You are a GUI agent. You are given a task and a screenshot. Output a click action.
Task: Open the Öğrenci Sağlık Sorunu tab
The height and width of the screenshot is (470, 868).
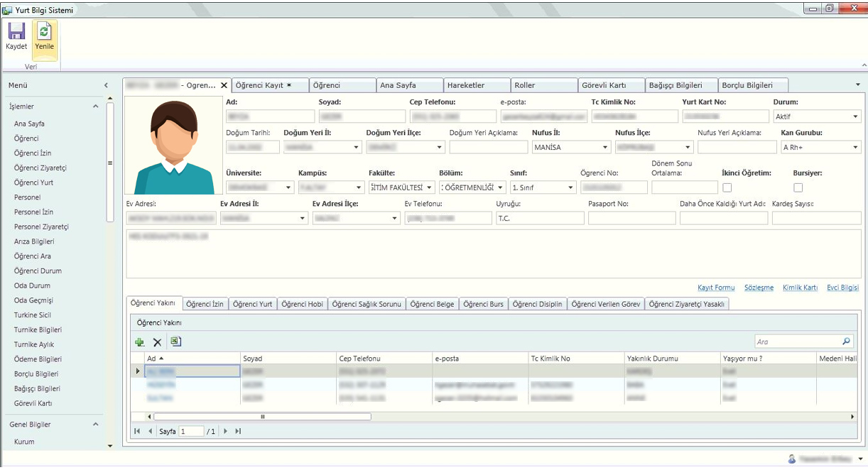point(367,304)
